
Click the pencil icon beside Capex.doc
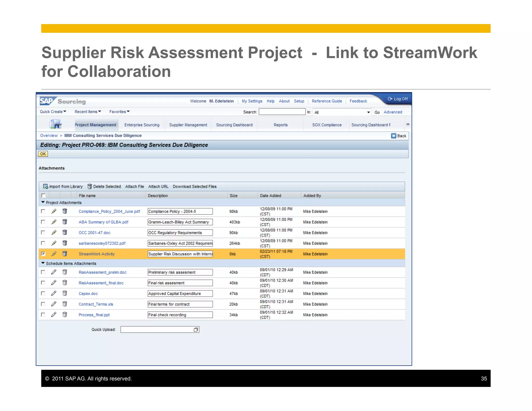pyautogui.click(x=54, y=293)
